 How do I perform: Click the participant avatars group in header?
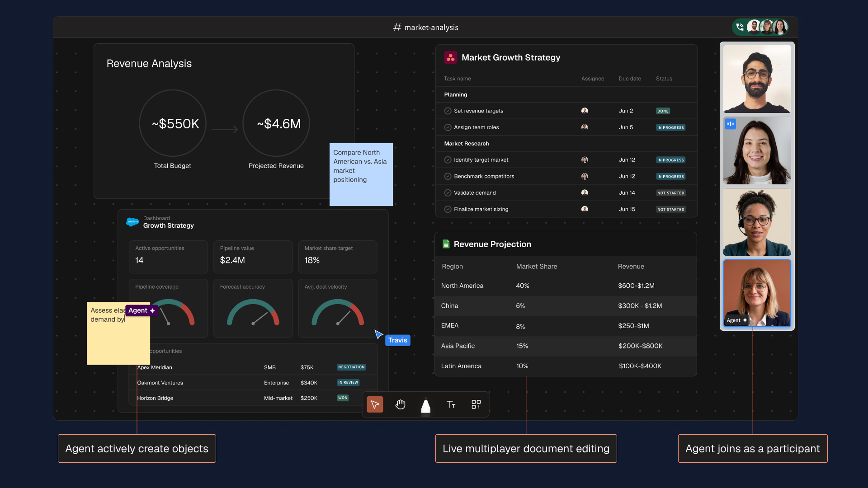767,27
